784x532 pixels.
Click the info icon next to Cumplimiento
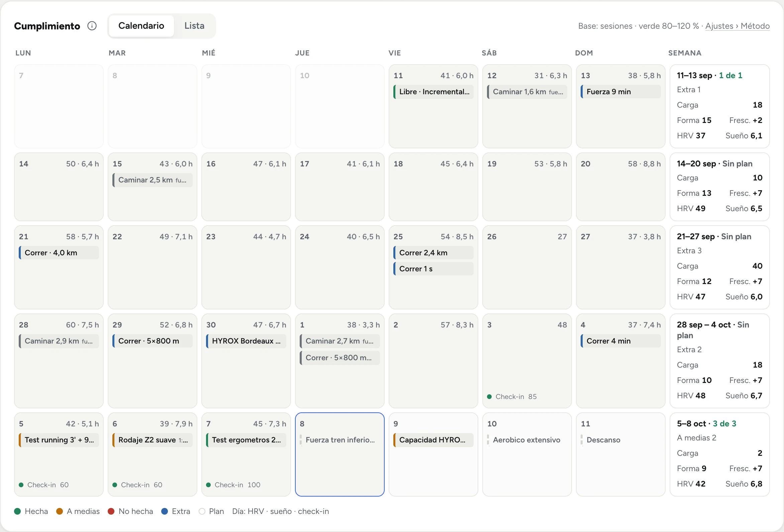click(x=92, y=26)
